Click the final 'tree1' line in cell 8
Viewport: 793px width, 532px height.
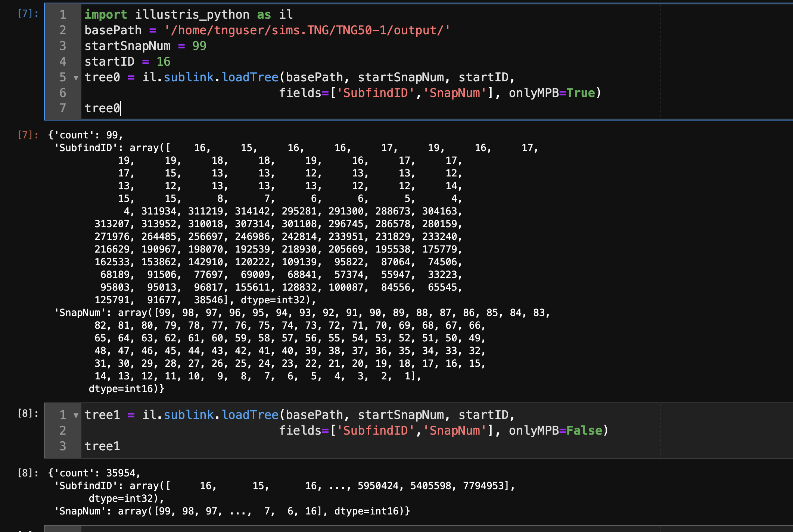[x=102, y=446]
